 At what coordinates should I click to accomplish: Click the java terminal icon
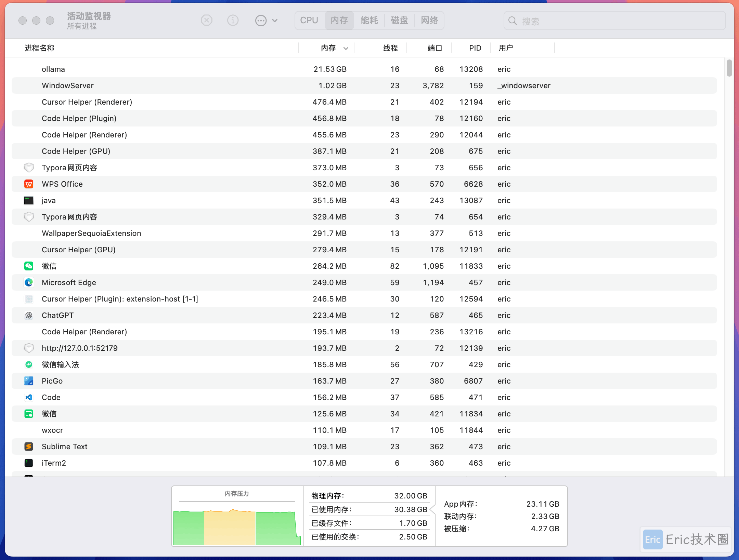pyautogui.click(x=29, y=200)
